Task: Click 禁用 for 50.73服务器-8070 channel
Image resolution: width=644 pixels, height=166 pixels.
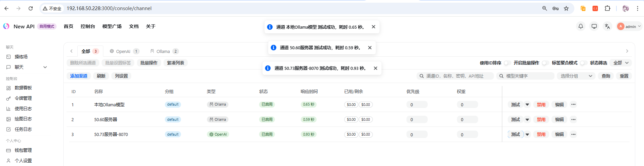Action: coord(541,135)
